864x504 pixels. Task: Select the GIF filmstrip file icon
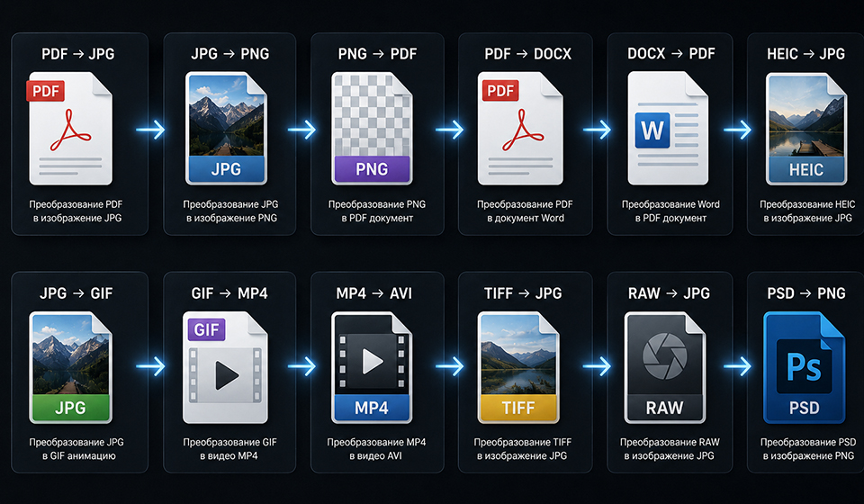225,367
